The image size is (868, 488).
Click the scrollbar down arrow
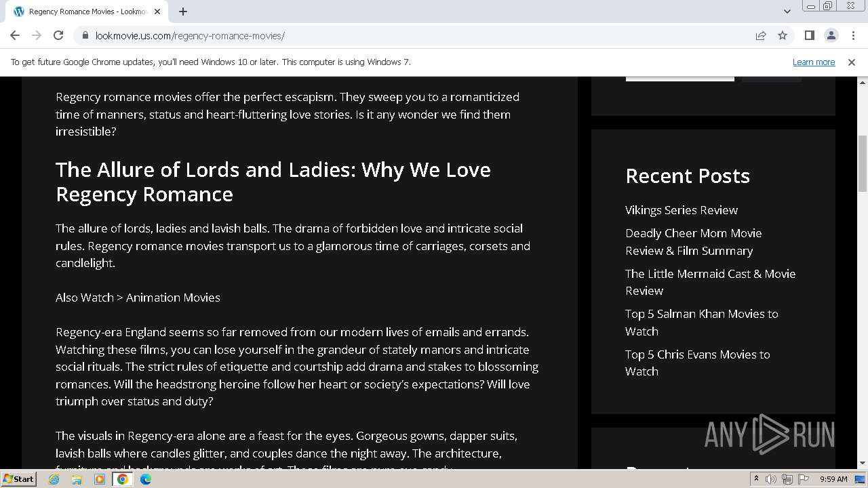(x=863, y=464)
